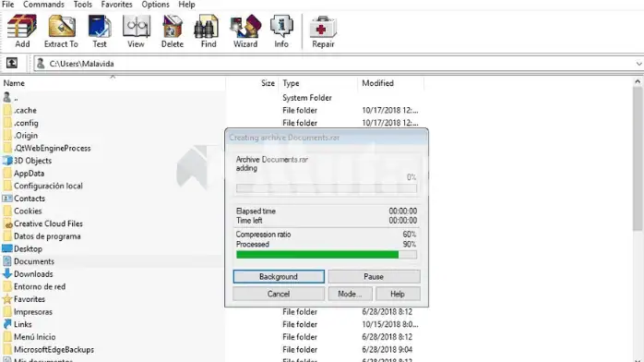Click the vertical scrollbar thumb

(x=638, y=158)
